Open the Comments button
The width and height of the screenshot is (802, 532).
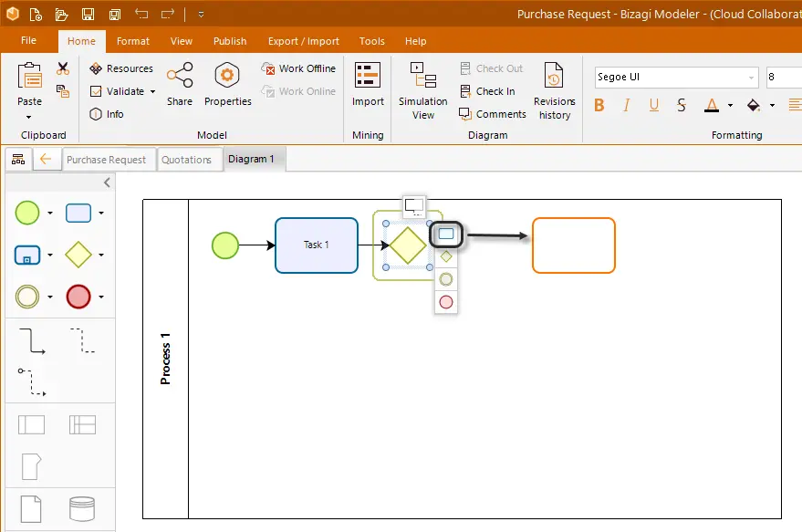pyautogui.click(x=493, y=114)
